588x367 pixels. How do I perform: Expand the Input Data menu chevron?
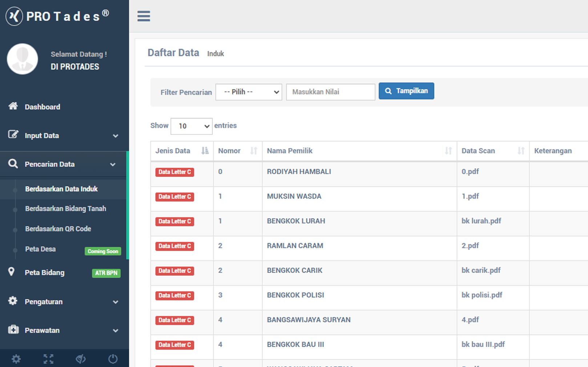116,136
